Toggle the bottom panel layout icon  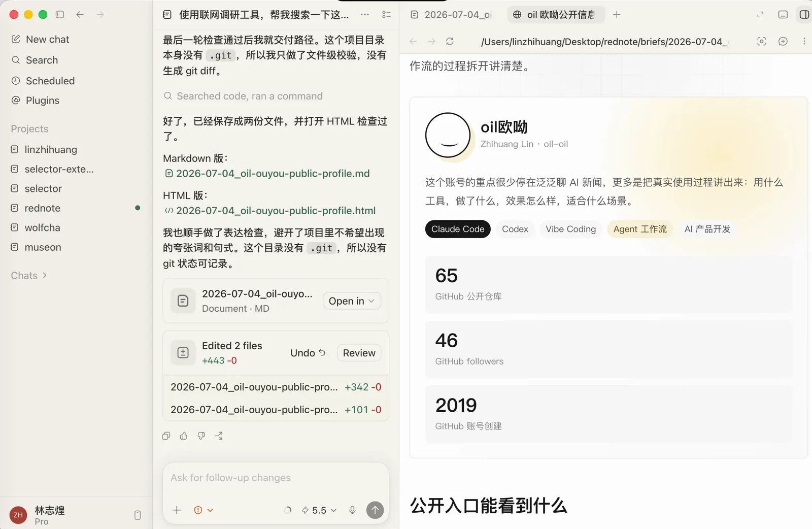click(783, 15)
